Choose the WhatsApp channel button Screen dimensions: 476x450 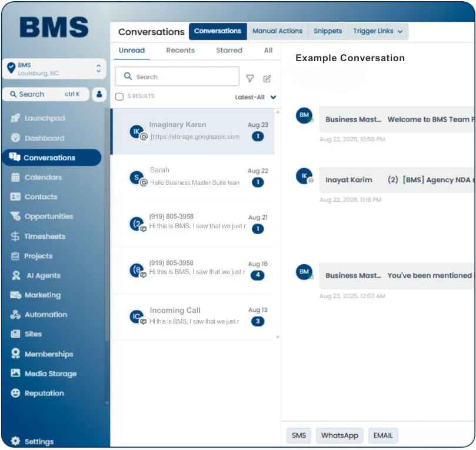coord(339,435)
